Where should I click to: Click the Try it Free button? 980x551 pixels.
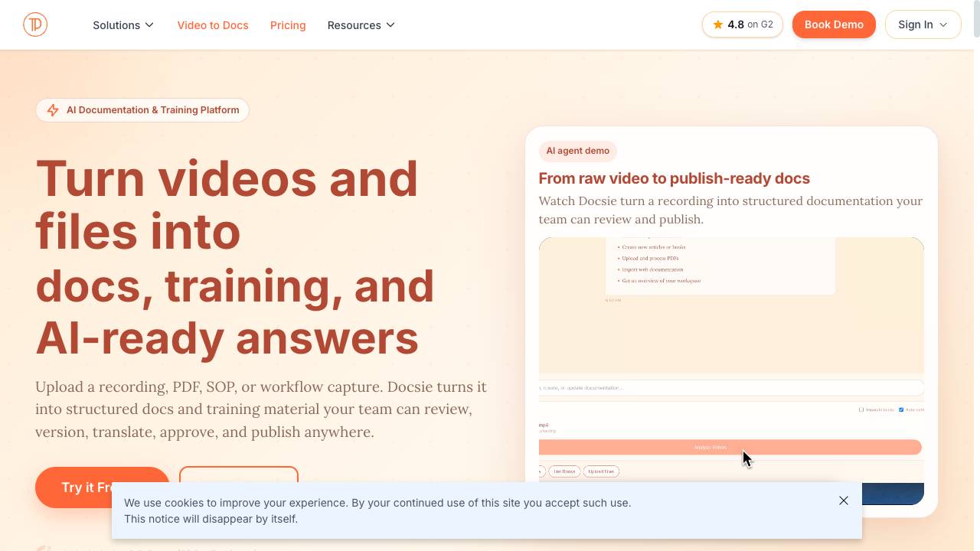point(102,487)
